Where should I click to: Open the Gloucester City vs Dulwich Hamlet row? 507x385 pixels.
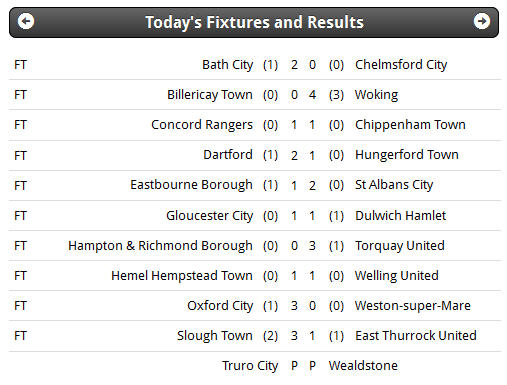(x=255, y=216)
